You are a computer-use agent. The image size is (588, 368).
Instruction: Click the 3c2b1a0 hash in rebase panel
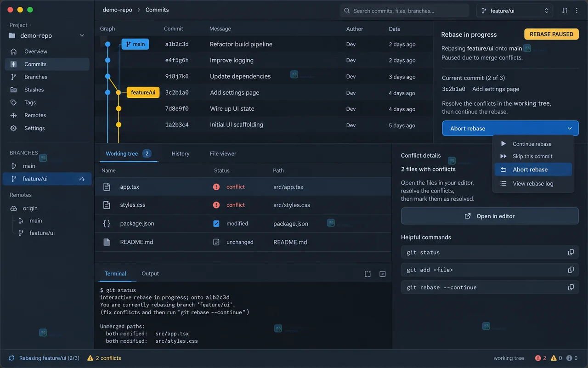pyautogui.click(x=454, y=89)
